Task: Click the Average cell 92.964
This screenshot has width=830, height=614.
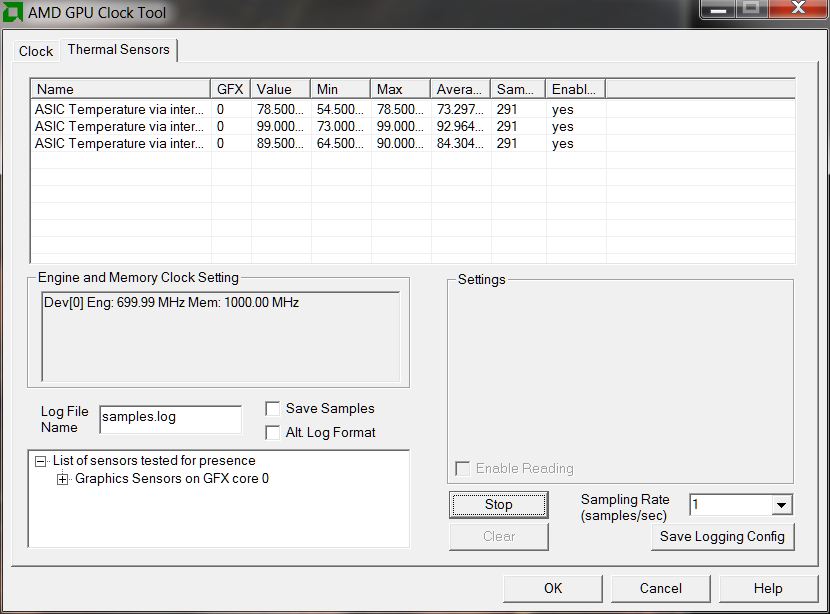Action: click(460, 127)
